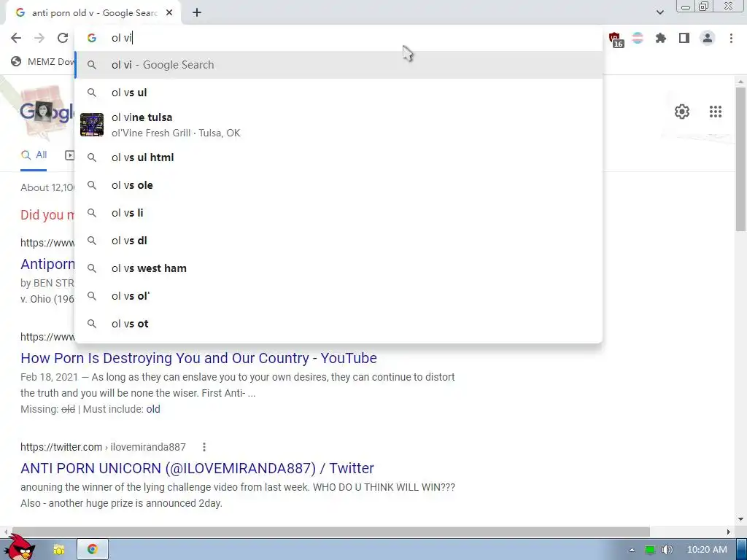The width and height of the screenshot is (747, 560).
Task: Close the 'anti porn old v' tab
Action: [x=169, y=13]
